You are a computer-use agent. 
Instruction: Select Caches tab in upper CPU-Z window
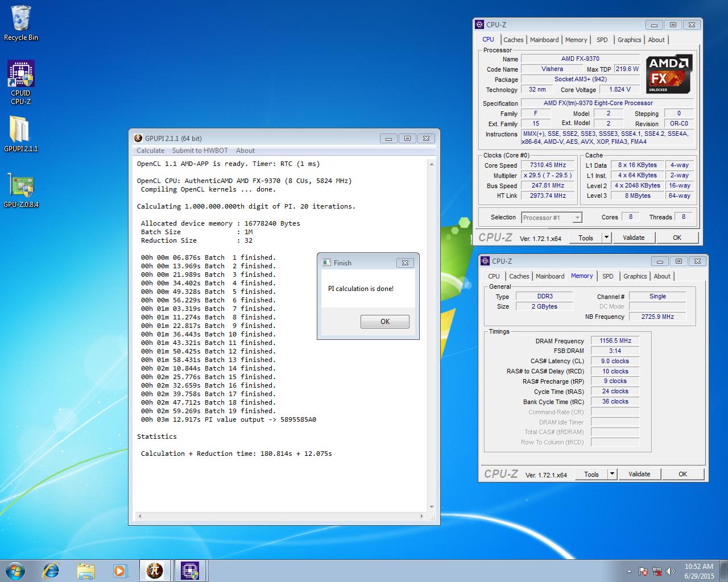514,40
